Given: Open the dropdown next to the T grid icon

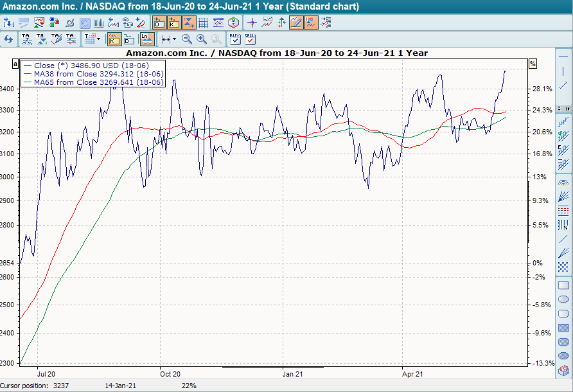Looking at the screenshot, I should 98,39.
